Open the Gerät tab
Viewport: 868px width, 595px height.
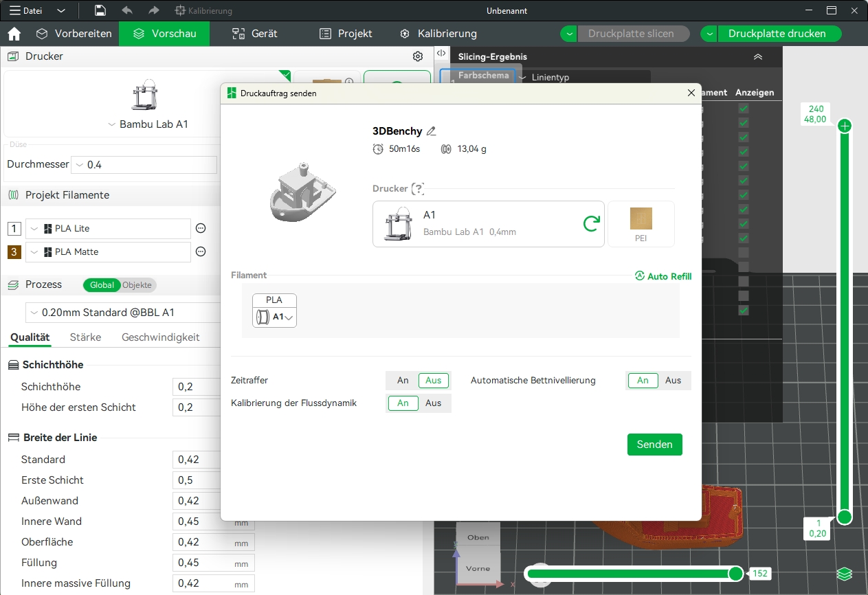click(255, 34)
